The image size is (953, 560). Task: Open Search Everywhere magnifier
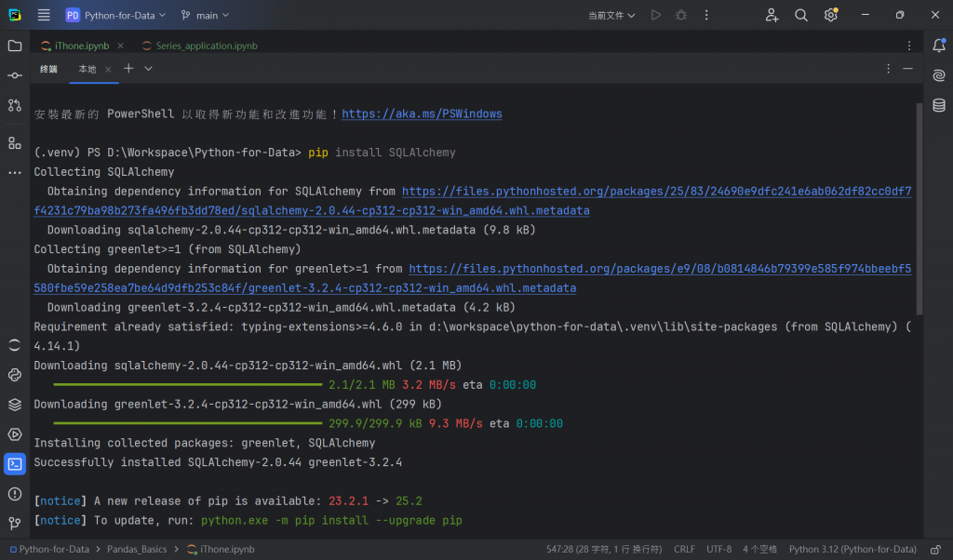click(x=801, y=15)
